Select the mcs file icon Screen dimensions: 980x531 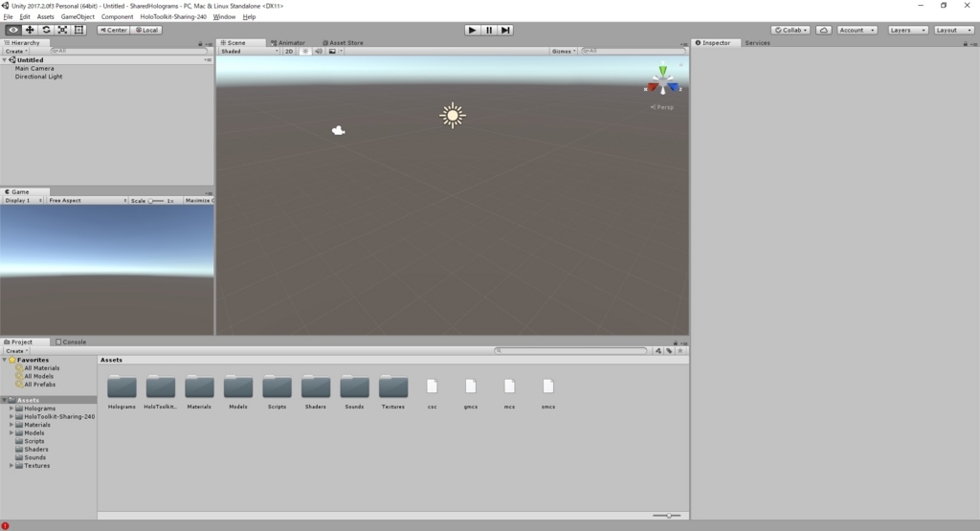coord(509,387)
